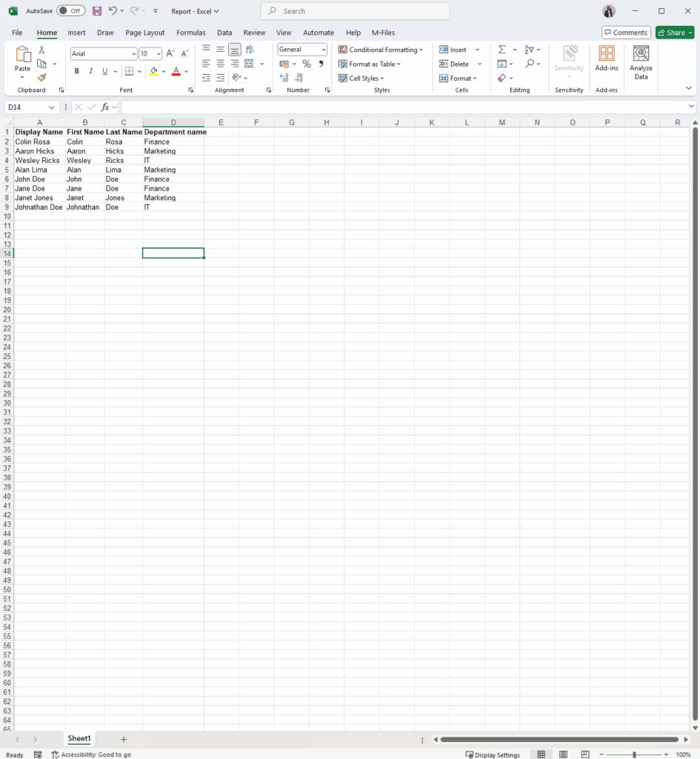
Task: Click the Merge & Center icon
Action: [250, 64]
